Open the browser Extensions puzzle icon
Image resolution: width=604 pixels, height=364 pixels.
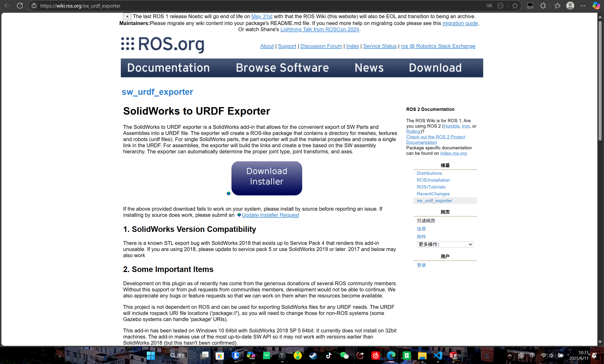click(543, 6)
